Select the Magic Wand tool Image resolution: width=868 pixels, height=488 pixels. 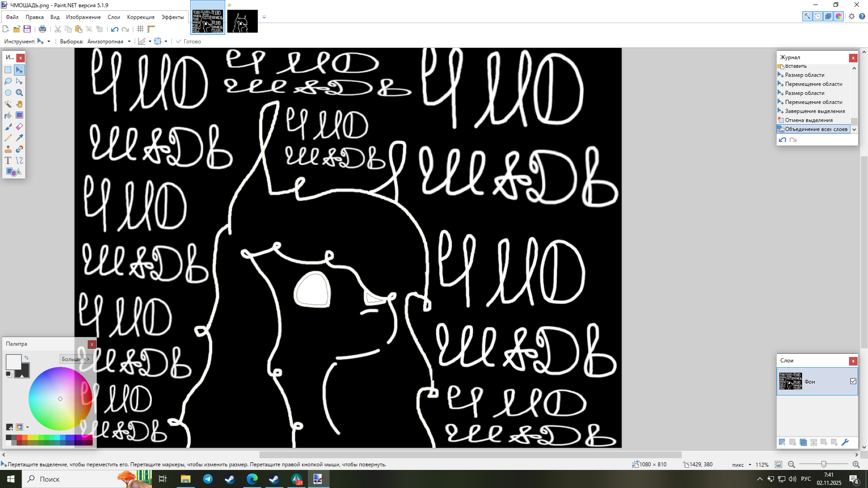[8, 104]
